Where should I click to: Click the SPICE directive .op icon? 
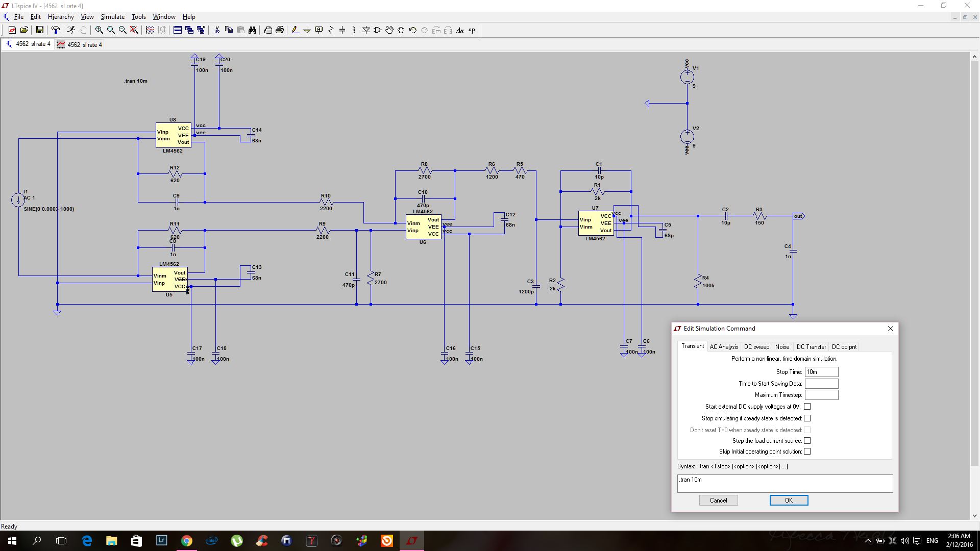pos(472,30)
